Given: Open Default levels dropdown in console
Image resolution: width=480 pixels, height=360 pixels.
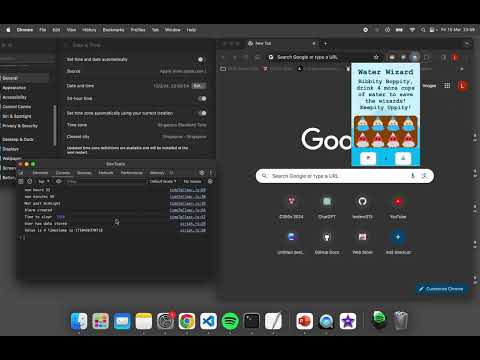Looking at the screenshot, I should pos(163,181).
